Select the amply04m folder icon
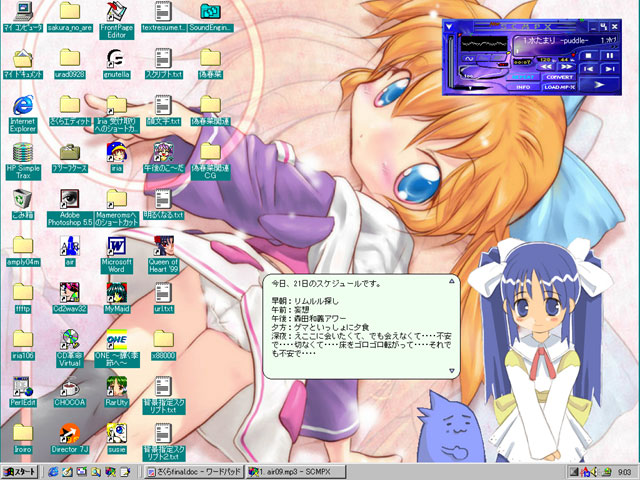Screen dimensions: 640x480 pos(23,251)
